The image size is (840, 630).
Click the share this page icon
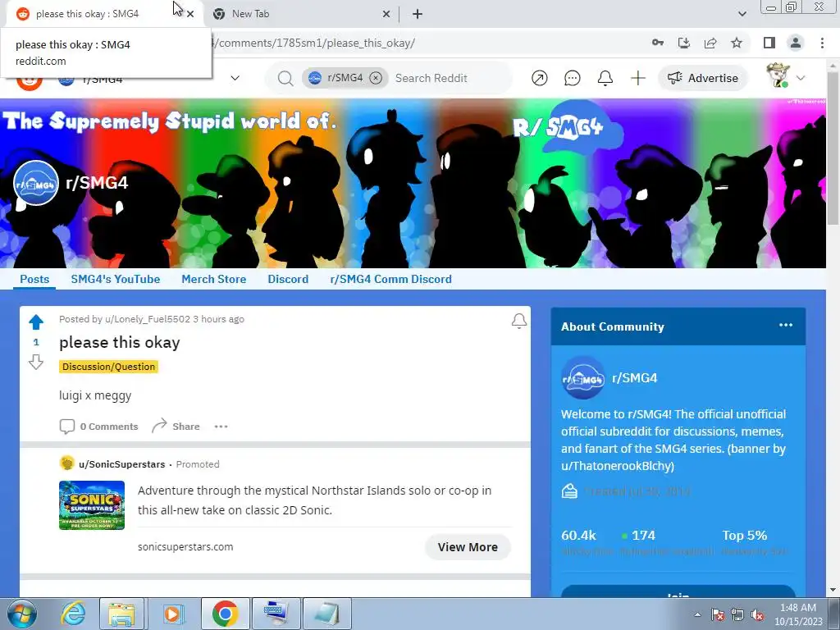tap(710, 43)
